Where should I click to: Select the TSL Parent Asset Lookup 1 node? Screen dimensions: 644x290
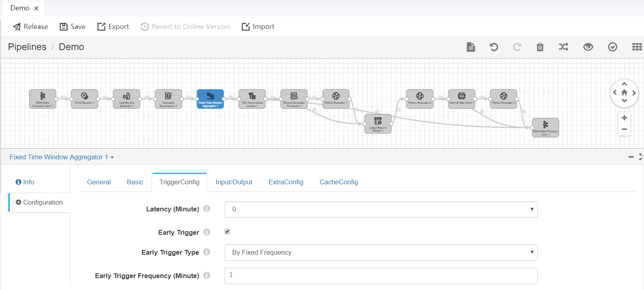[252, 99]
